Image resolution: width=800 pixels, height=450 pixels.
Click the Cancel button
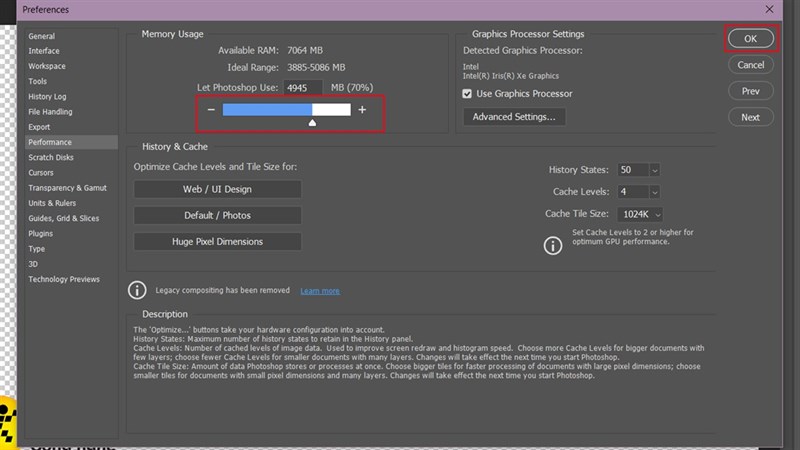(751, 65)
